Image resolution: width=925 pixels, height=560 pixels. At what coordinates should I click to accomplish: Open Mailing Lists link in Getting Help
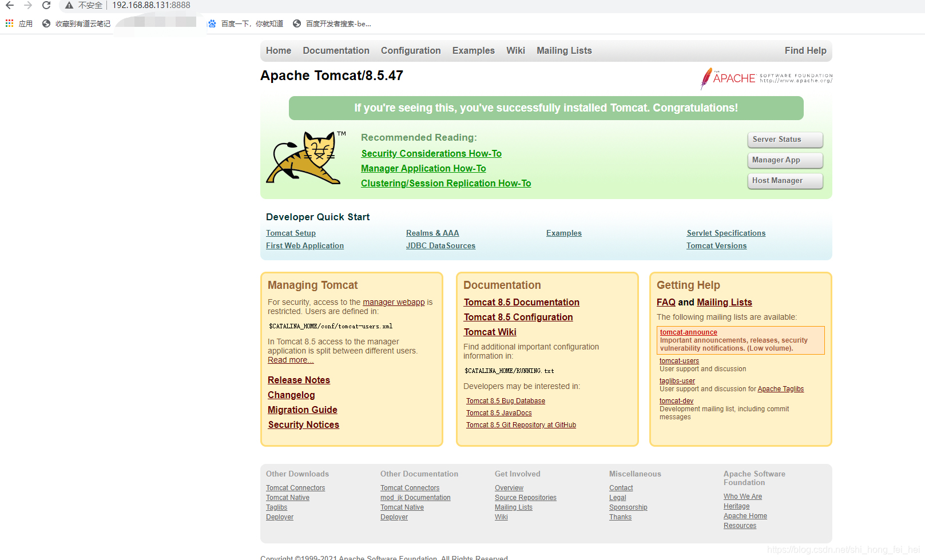pyautogui.click(x=724, y=302)
